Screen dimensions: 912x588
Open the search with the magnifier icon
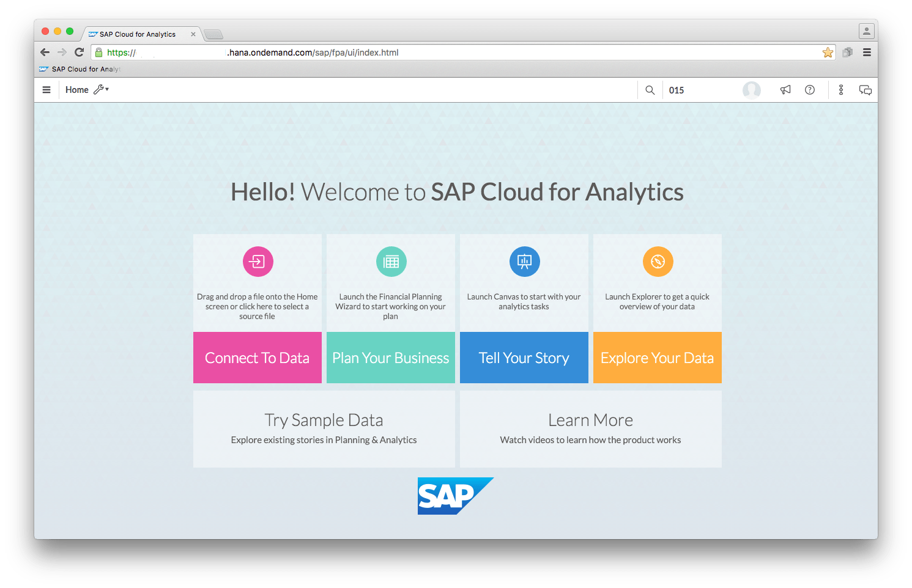(650, 90)
